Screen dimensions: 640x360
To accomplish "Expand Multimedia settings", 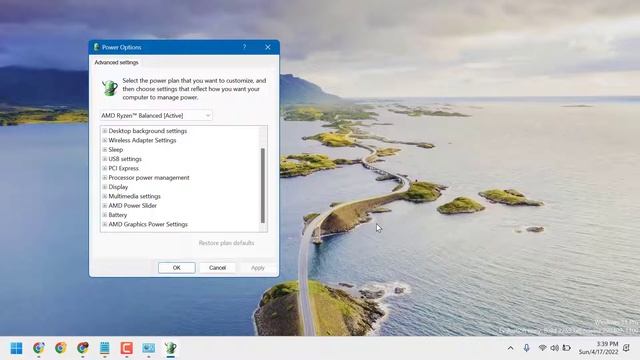I will (104, 196).
